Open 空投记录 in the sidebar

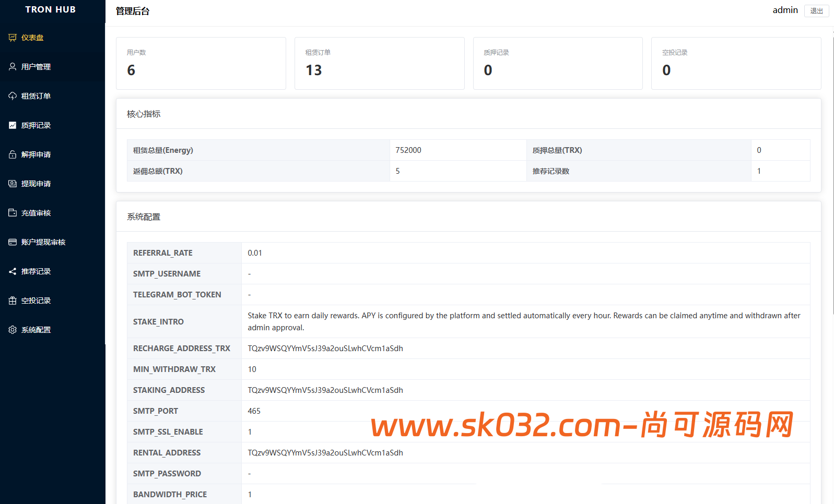(x=52, y=301)
